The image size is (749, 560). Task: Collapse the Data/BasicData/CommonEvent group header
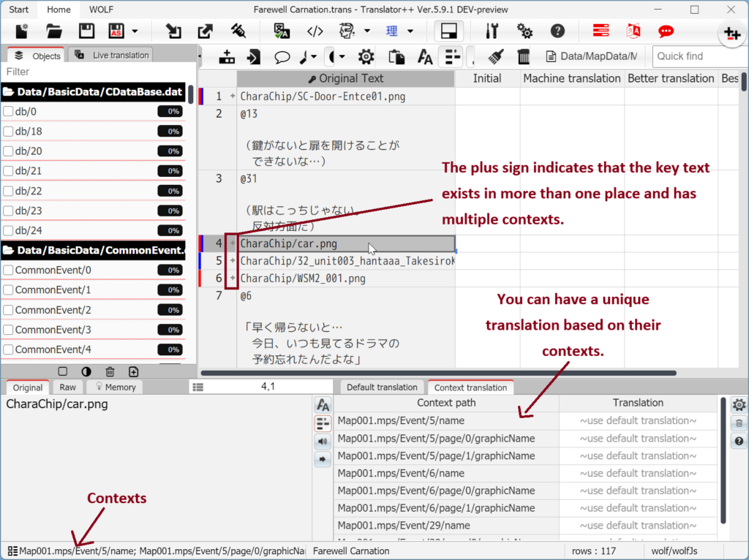pyautogui.click(x=93, y=250)
